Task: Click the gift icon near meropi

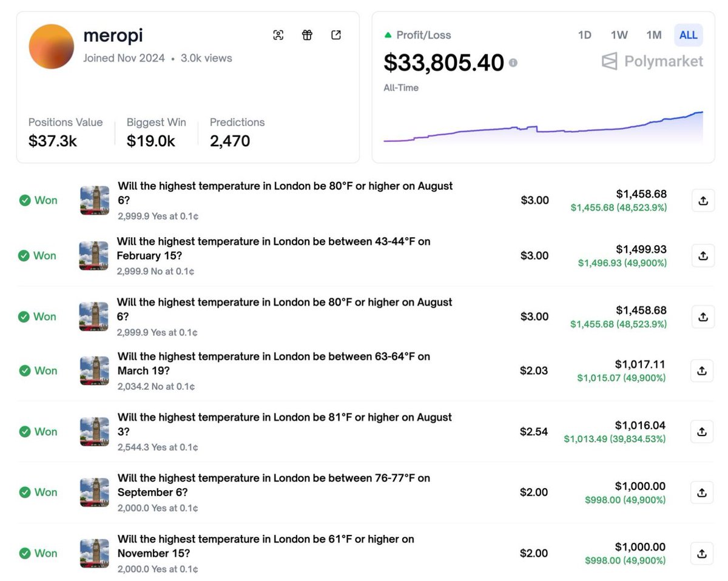Action: coord(307,35)
